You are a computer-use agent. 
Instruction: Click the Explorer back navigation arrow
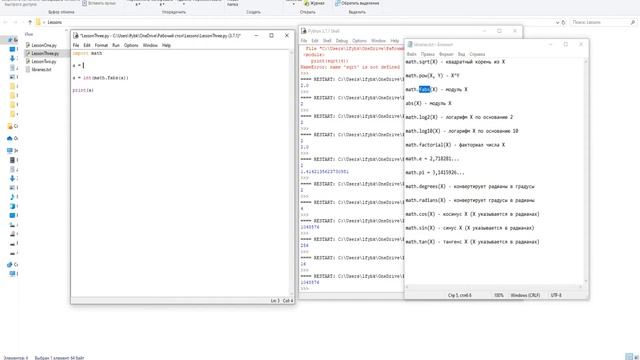[5, 22]
